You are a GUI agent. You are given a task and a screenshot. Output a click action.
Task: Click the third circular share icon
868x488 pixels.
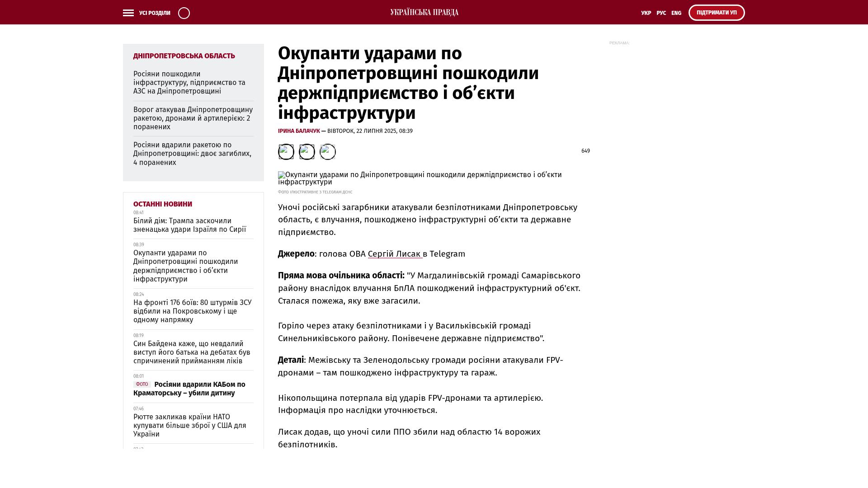tap(328, 152)
